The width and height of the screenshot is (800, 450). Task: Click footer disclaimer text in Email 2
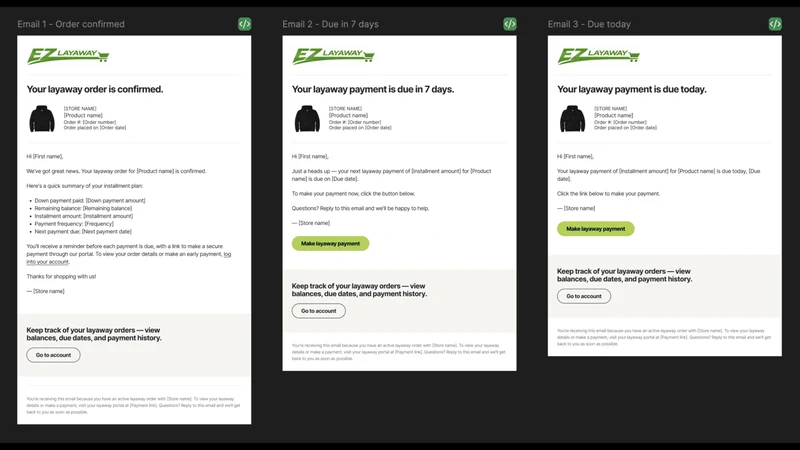point(398,352)
